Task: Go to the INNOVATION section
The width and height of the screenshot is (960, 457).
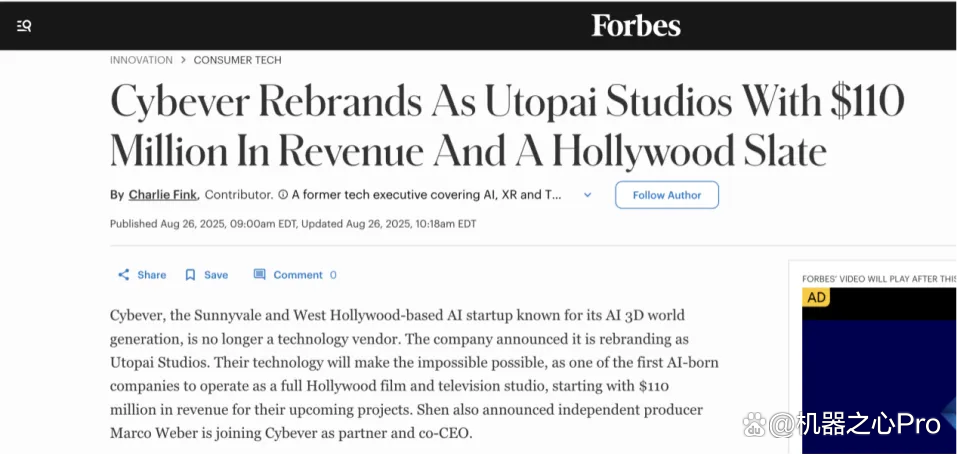Action: point(141,60)
